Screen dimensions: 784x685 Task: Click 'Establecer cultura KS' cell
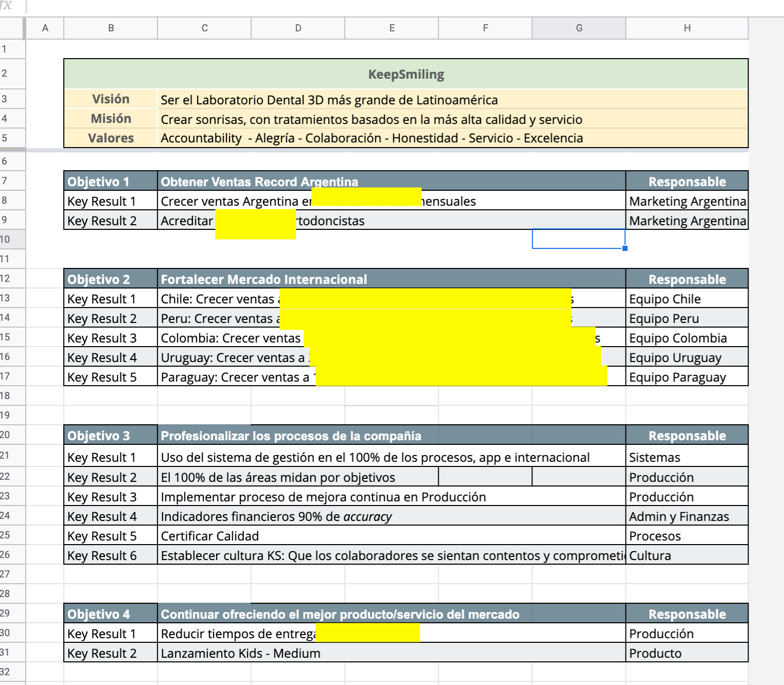[x=391, y=555]
